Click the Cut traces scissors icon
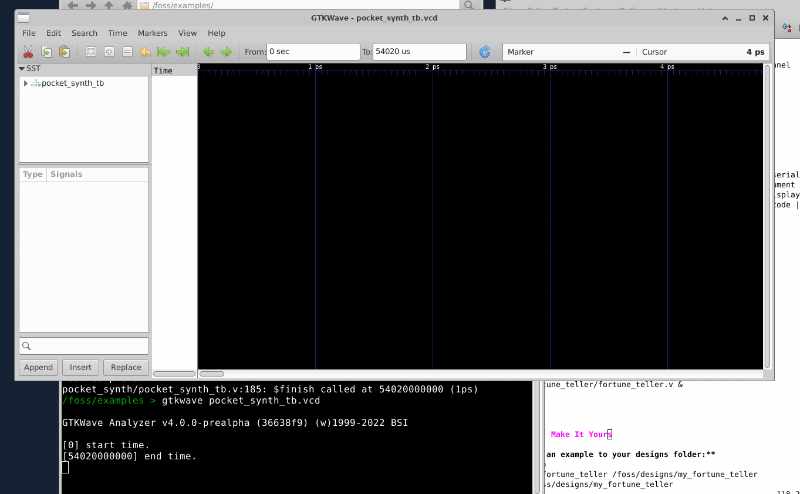The width and height of the screenshot is (800, 494). pos(28,52)
